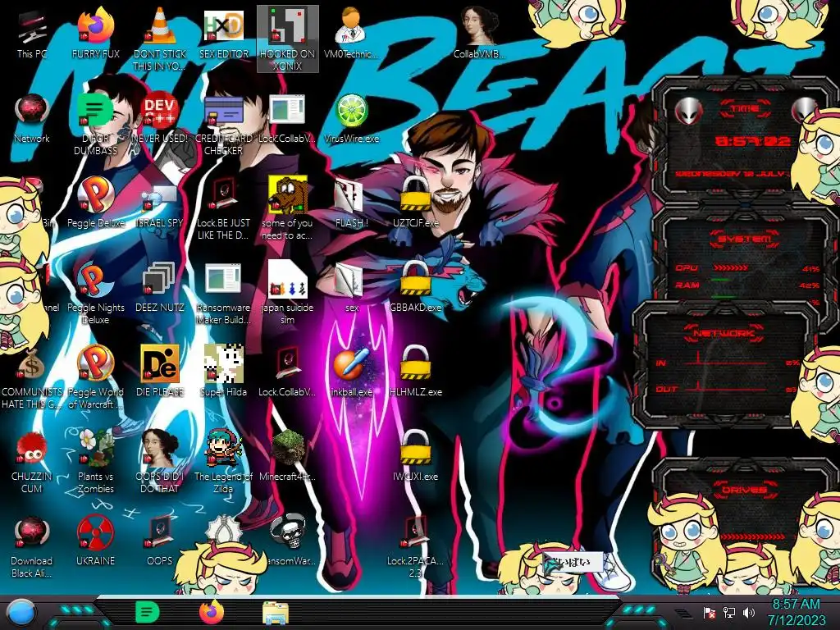Click the action center flag icon

coord(710,612)
